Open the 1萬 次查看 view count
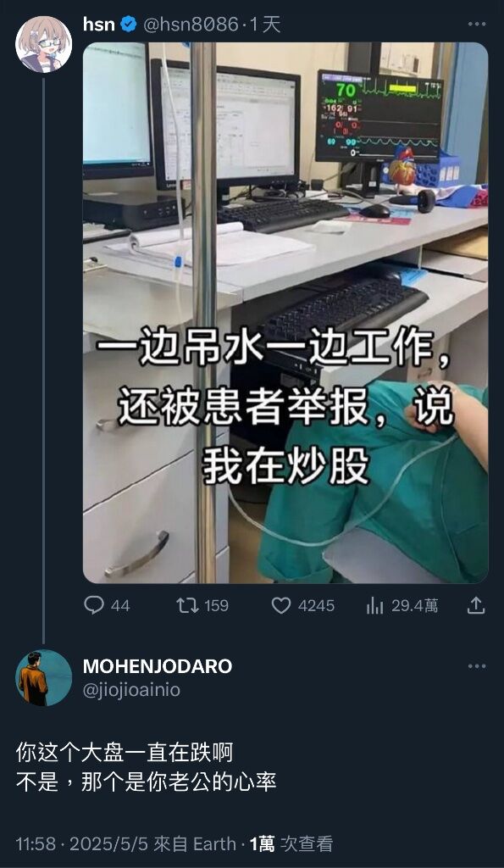Image resolution: width=504 pixels, height=868 pixels. (291, 843)
